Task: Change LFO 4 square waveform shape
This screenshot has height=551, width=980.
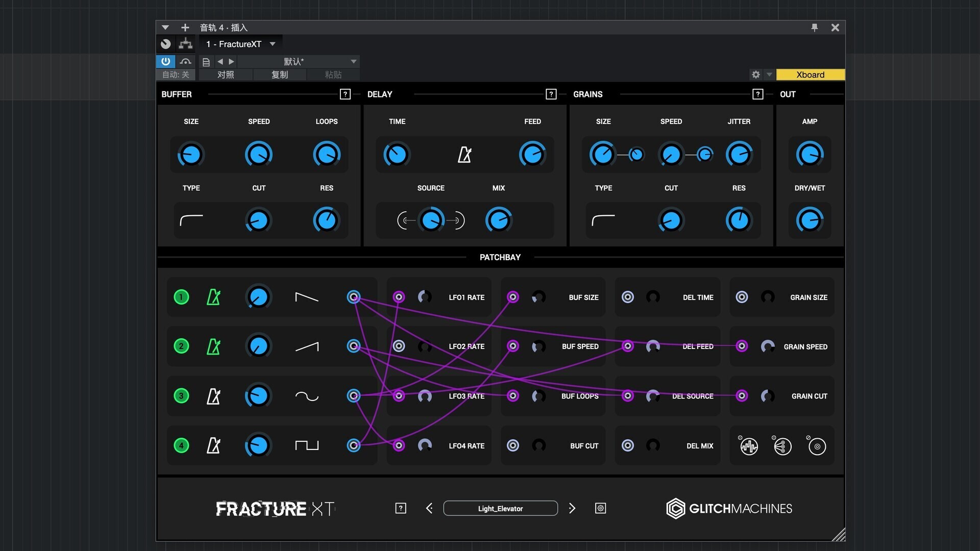Action: pyautogui.click(x=307, y=445)
